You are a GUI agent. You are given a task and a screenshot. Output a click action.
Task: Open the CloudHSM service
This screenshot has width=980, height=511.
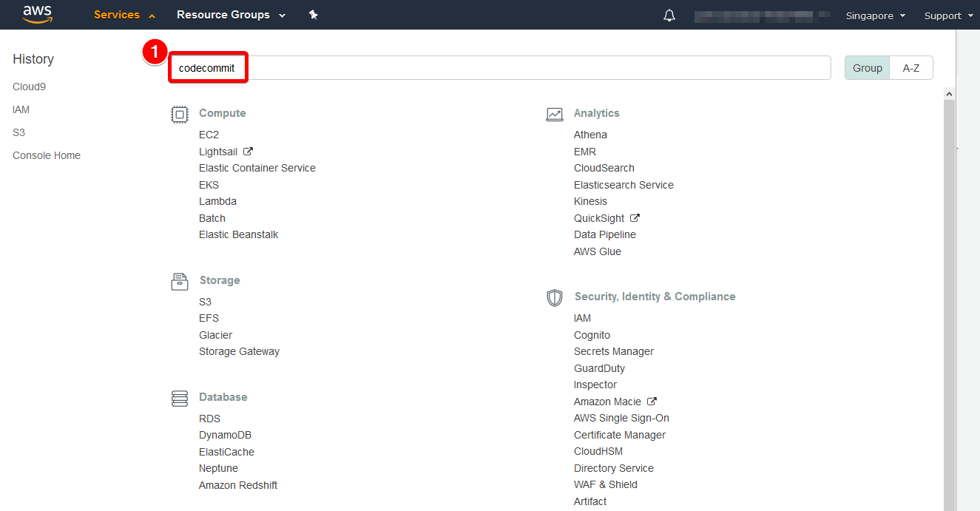coord(598,451)
